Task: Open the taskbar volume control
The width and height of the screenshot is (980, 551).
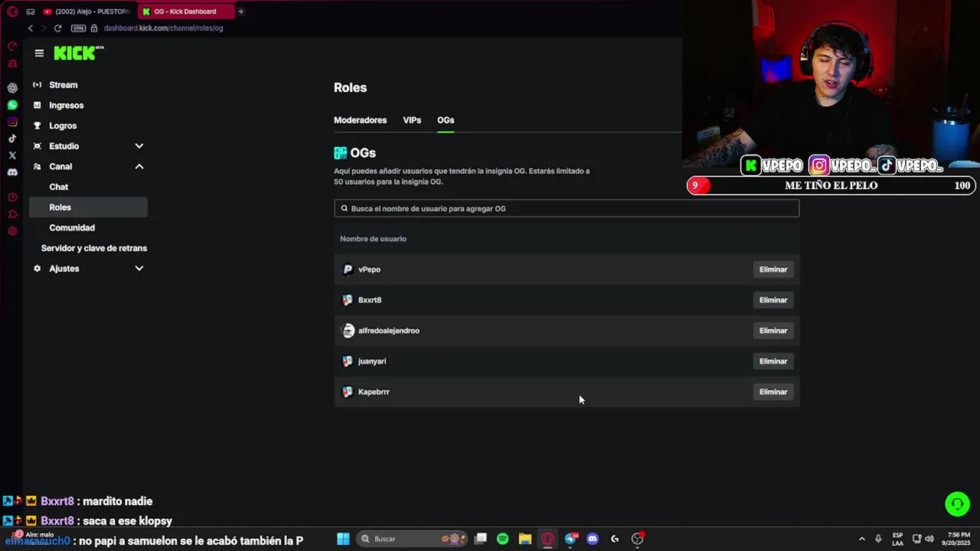Action: [929, 539]
